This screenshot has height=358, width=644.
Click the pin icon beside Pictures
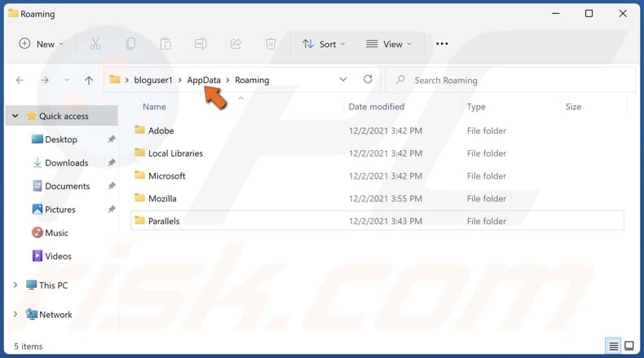coord(112,210)
